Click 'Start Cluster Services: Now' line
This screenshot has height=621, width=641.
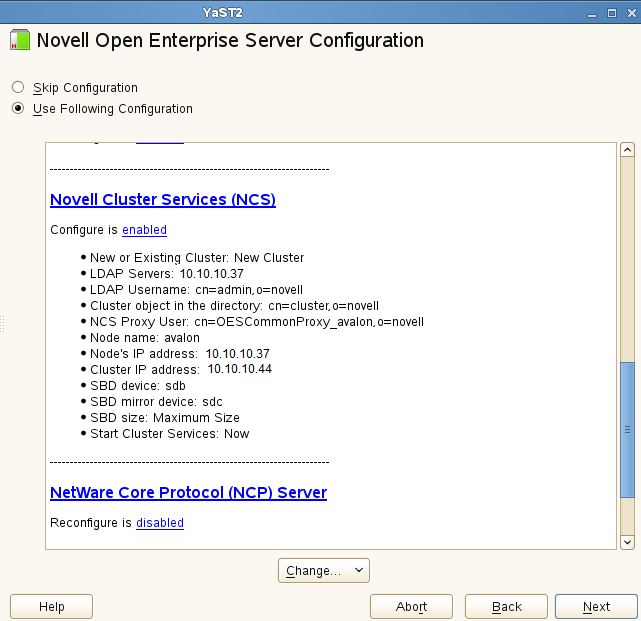(x=170, y=433)
